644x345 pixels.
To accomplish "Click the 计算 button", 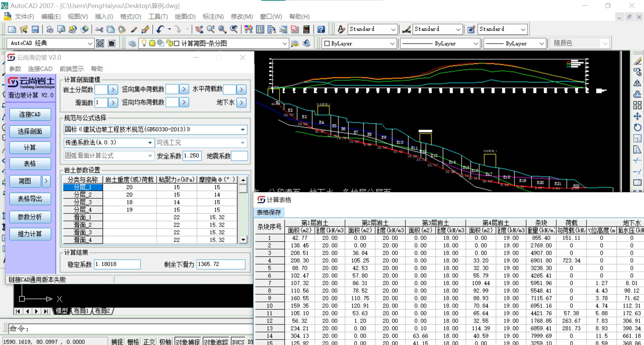I will [30, 148].
